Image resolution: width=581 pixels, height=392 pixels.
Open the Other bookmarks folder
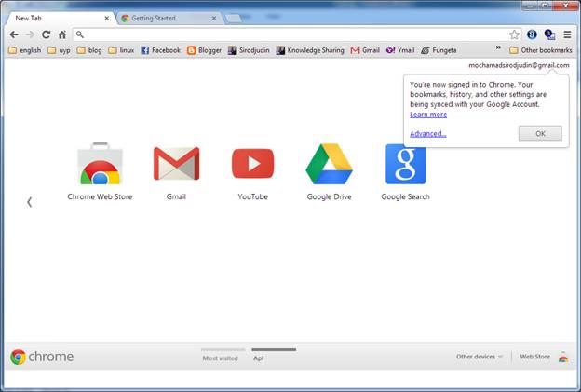pyautogui.click(x=541, y=50)
